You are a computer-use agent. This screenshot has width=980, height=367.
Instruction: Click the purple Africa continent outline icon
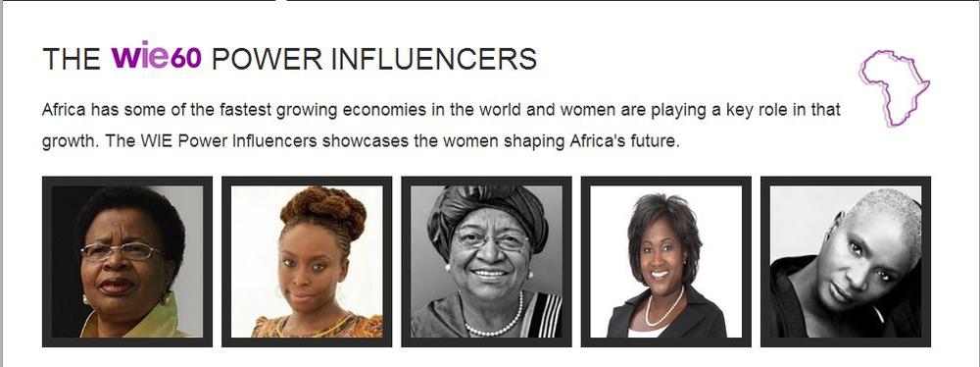[x=894, y=88]
